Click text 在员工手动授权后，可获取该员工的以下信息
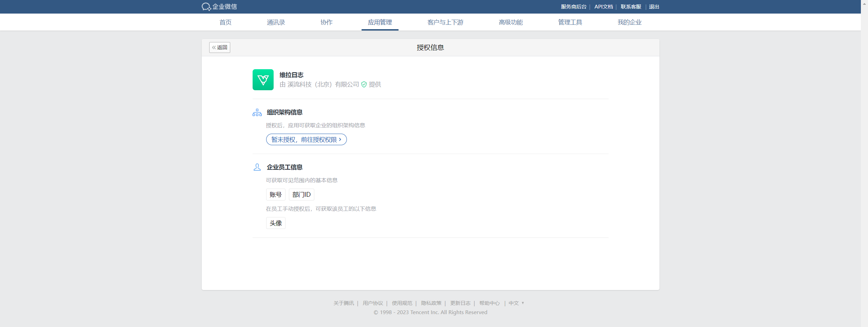This screenshot has width=868, height=327. (321, 209)
